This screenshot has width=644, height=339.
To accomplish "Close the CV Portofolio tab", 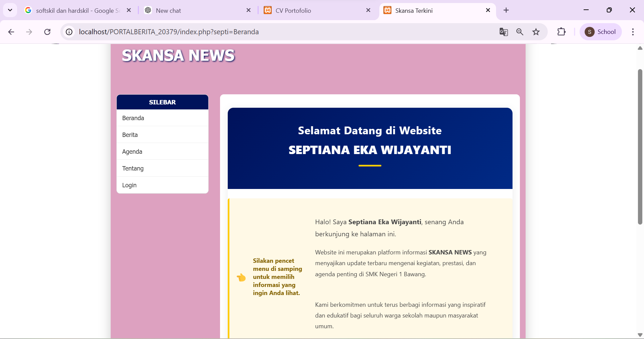I will 368,10.
